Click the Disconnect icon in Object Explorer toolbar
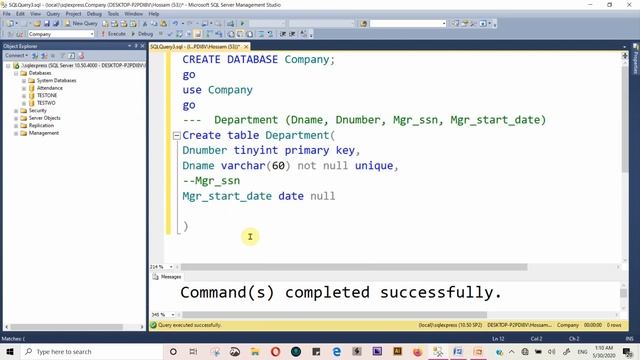This screenshot has width=640, height=360. 44,56
